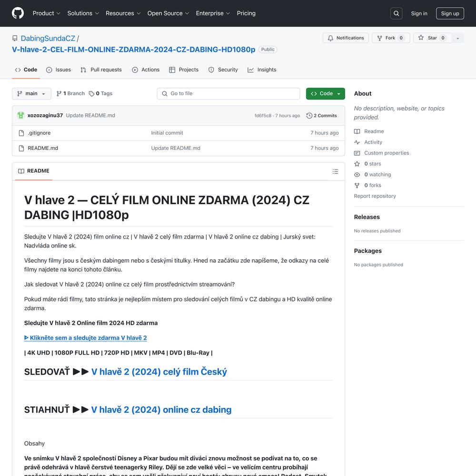Go to the Pricing page
Screen dimensions: 476x476
tap(246, 13)
